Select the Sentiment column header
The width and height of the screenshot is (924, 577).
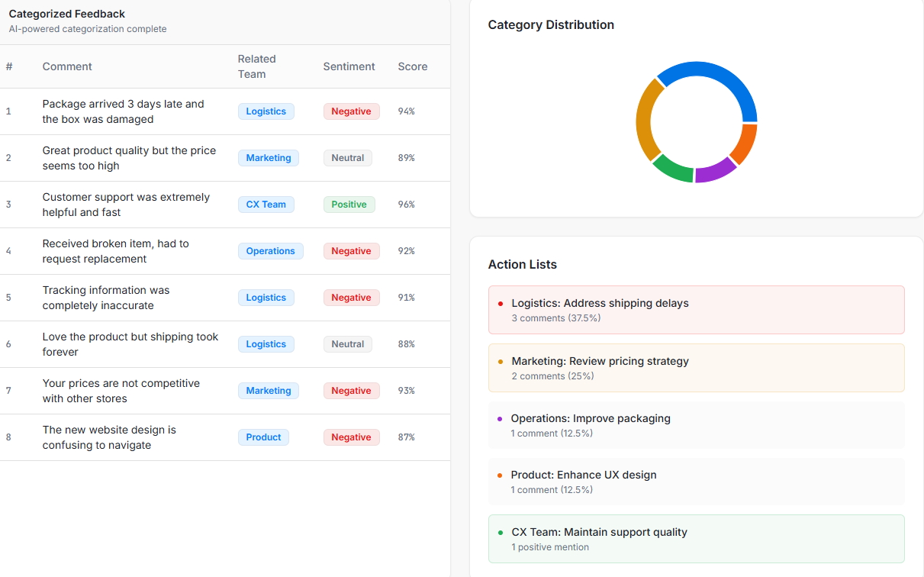pyautogui.click(x=349, y=66)
